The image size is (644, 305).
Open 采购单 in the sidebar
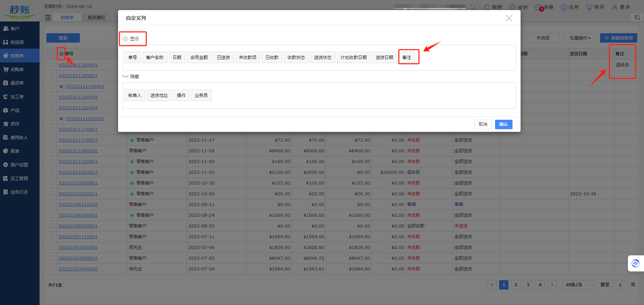pyautogui.click(x=19, y=69)
